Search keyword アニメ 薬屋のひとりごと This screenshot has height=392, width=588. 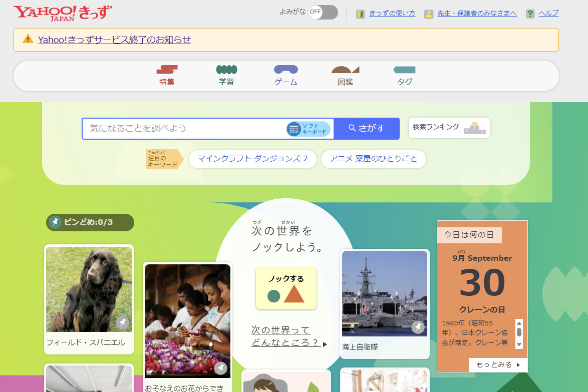point(374,159)
